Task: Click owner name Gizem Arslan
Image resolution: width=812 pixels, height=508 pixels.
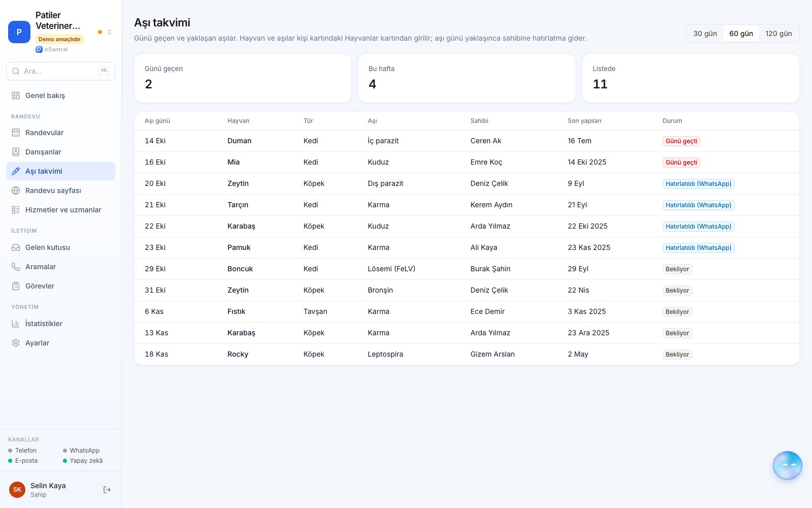Action: tap(492, 354)
